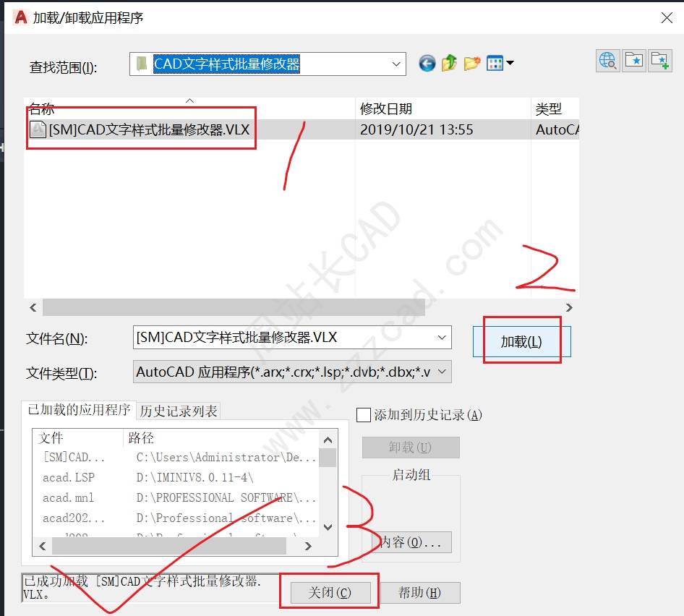The image size is (684, 616).
Task: Click the search the web globe icon
Action: point(607,61)
